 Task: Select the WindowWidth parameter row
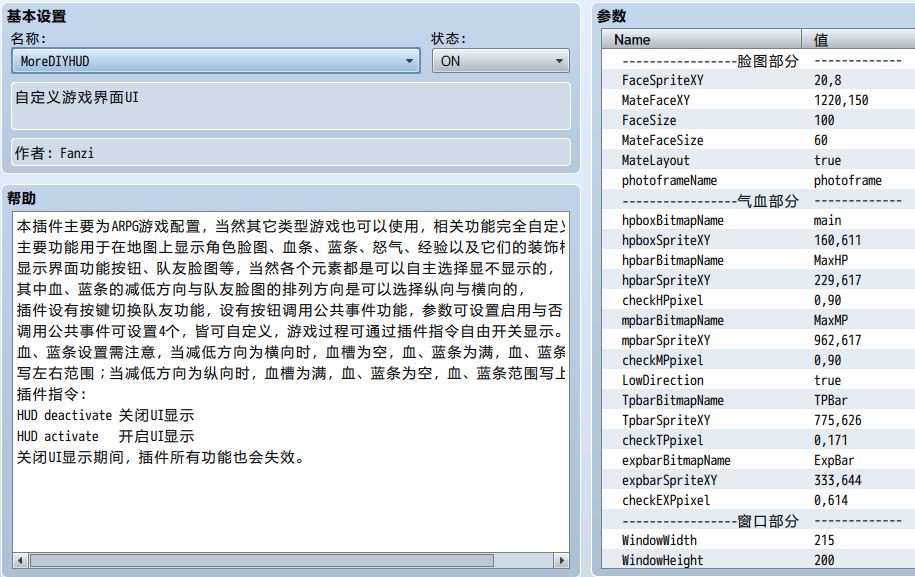[x=659, y=540]
